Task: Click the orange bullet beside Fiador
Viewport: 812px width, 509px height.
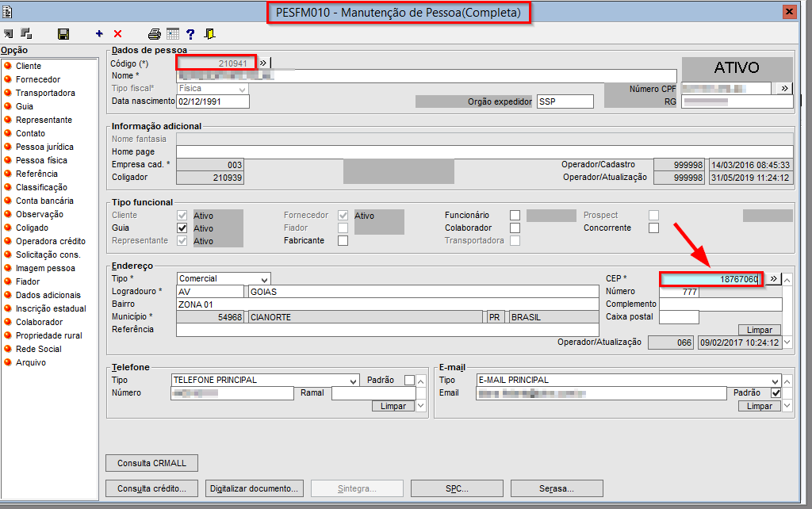Action: tap(8, 281)
